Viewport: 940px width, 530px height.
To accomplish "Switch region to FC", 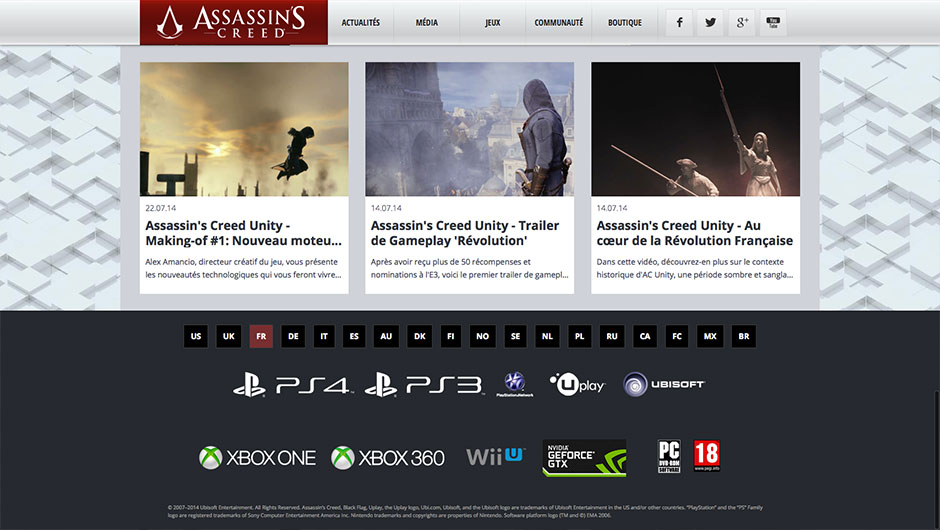I will click(677, 336).
